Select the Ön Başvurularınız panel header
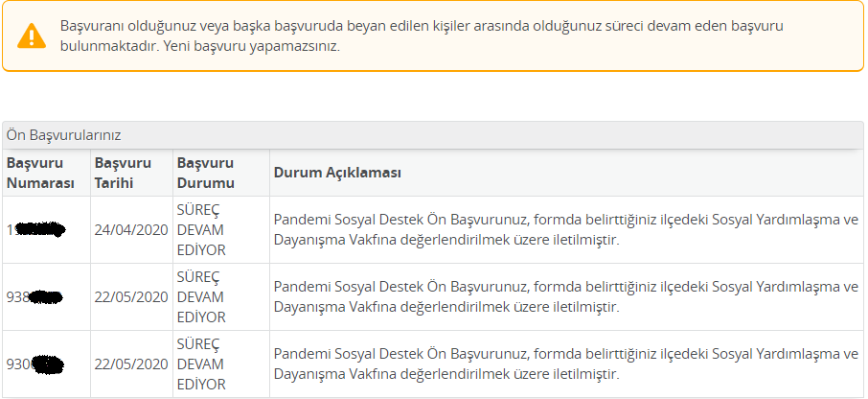Screen dimensions: 868x399 (x=433, y=135)
